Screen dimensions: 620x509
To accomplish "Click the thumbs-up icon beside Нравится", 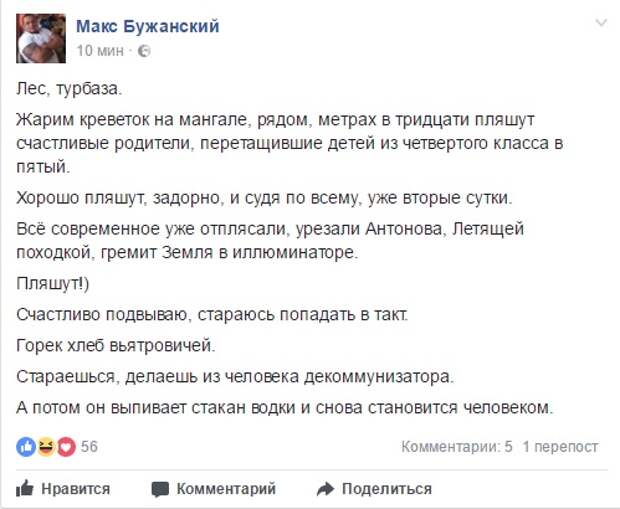I will [x=25, y=489].
